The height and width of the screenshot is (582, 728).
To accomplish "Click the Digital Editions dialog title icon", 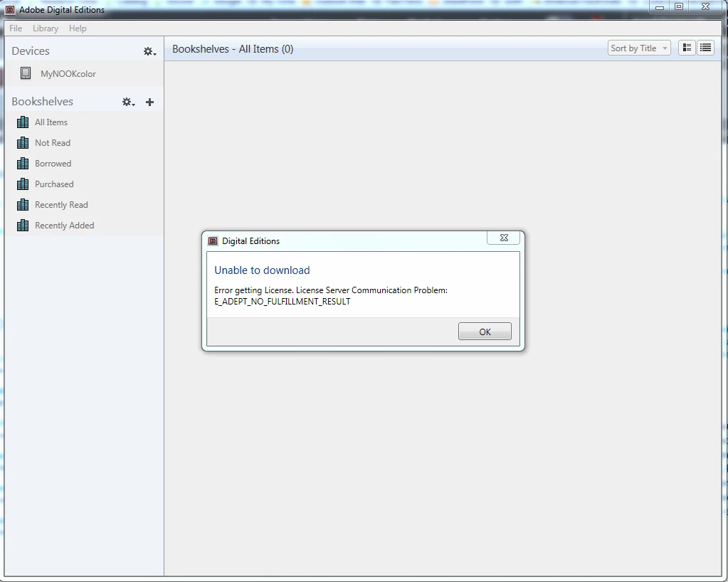I will coord(213,241).
